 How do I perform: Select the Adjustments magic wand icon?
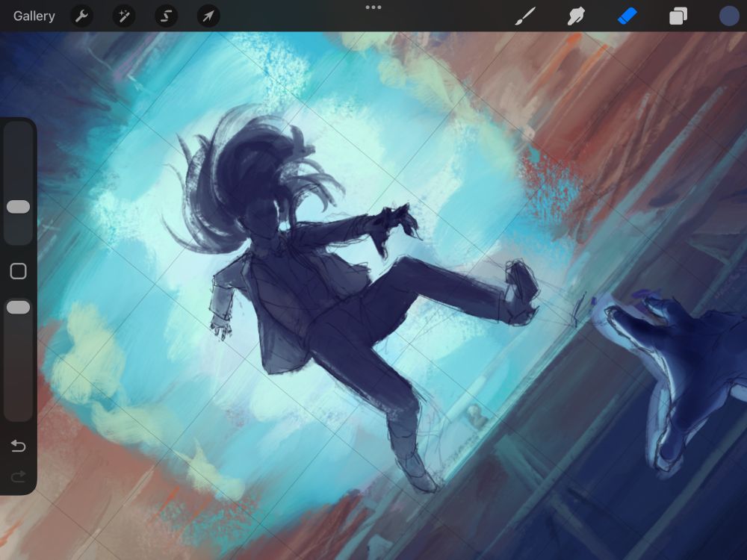click(x=123, y=16)
